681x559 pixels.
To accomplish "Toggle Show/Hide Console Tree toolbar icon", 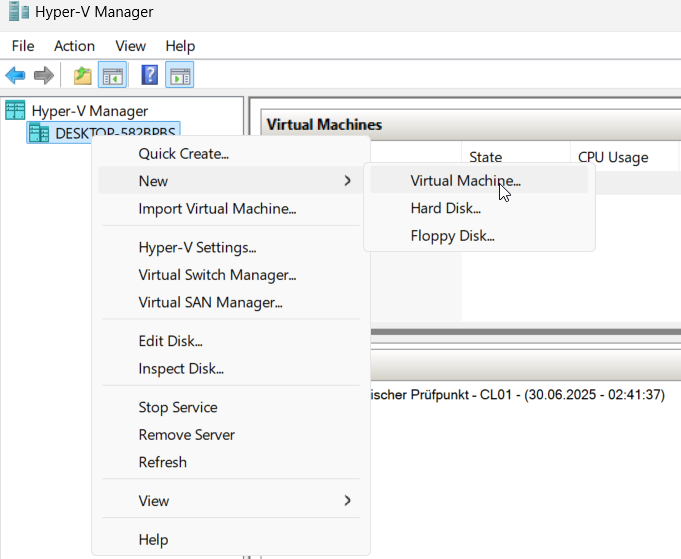I will click(112, 76).
